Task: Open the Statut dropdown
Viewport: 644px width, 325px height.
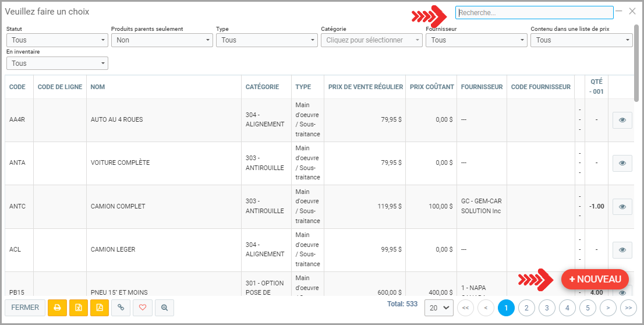Action: point(57,40)
